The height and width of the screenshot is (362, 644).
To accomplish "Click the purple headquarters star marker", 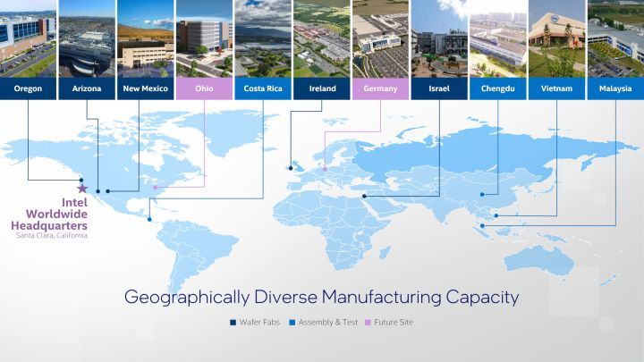I will pos(82,189).
